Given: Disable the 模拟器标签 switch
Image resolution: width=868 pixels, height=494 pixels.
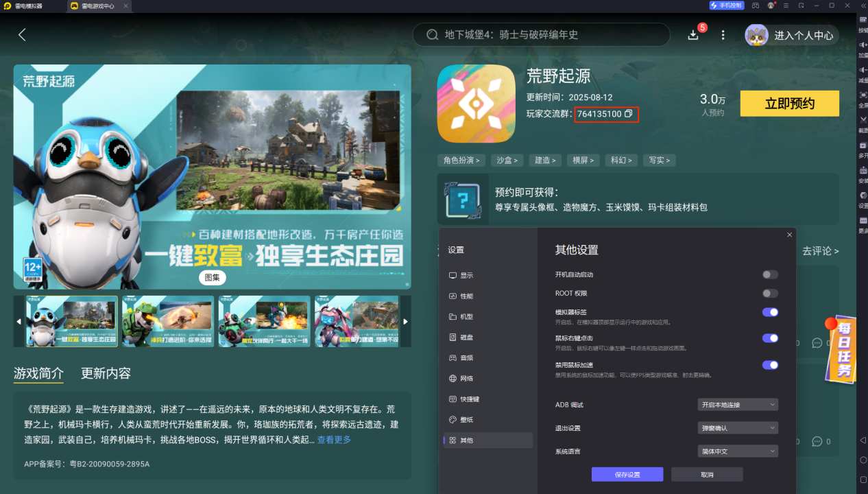Looking at the screenshot, I should [x=770, y=312].
